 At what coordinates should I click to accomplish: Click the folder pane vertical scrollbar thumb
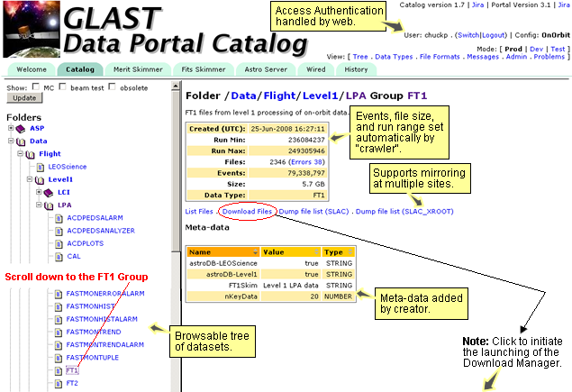(x=176, y=171)
